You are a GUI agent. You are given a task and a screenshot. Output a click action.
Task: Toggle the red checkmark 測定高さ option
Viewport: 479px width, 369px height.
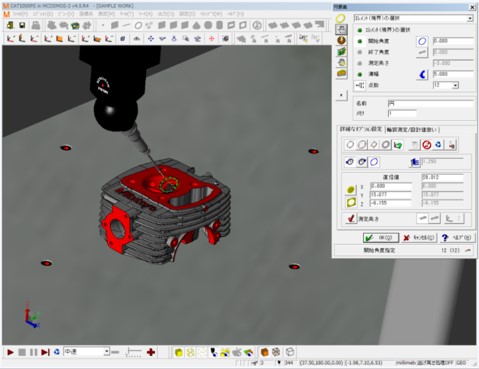351,219
